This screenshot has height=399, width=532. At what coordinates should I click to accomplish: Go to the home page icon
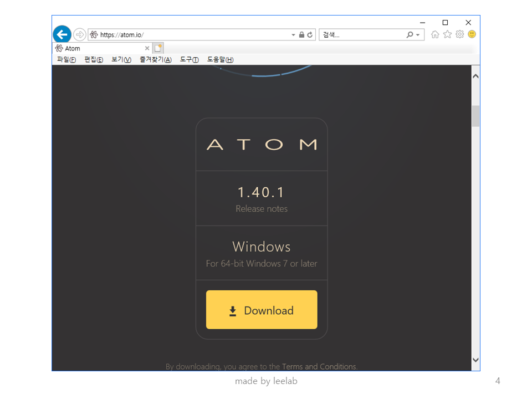pyautogui.click(x=435, y=34)
